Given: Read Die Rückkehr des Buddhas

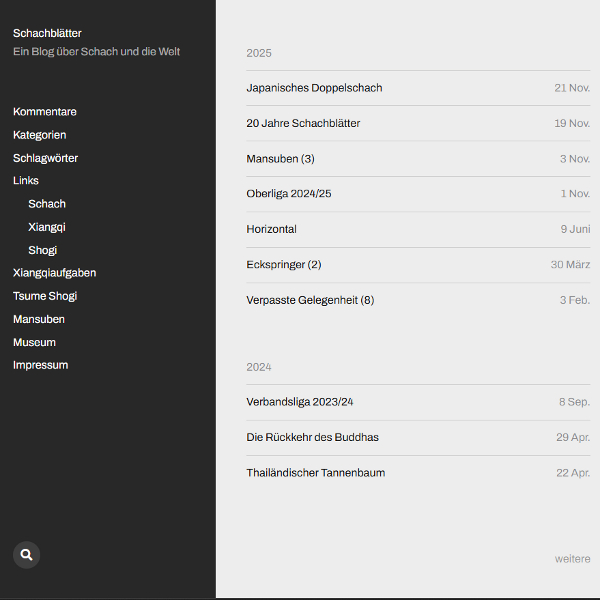Looking at the screenshot, I should 312,437.
